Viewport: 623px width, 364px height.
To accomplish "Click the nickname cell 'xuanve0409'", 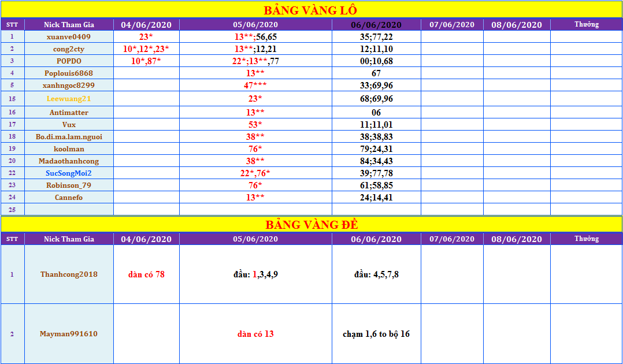I will (x=69, y=37).
